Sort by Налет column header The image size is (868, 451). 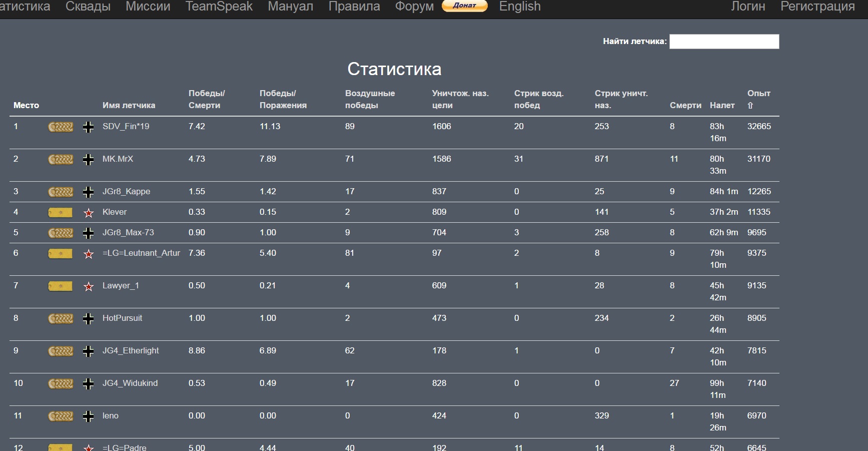click(x=722, y=106)
